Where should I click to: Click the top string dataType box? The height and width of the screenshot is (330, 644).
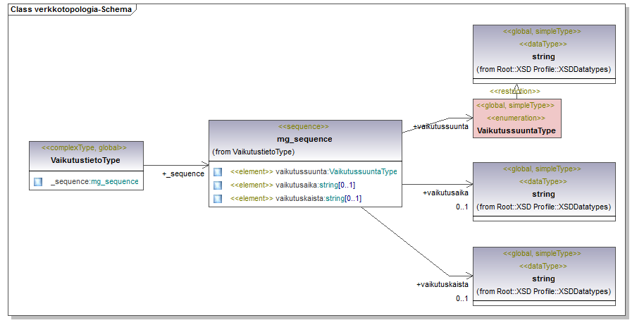click(544, 55)
